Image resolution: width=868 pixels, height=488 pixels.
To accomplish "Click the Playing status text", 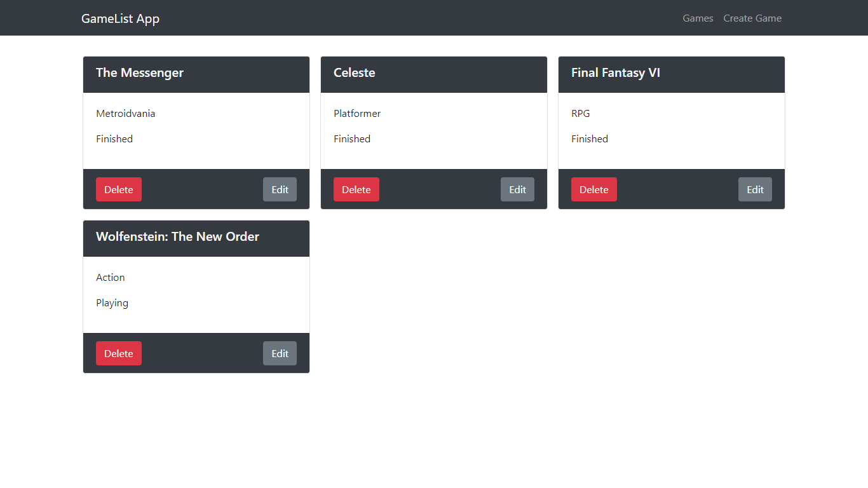I will click(112, 303).
